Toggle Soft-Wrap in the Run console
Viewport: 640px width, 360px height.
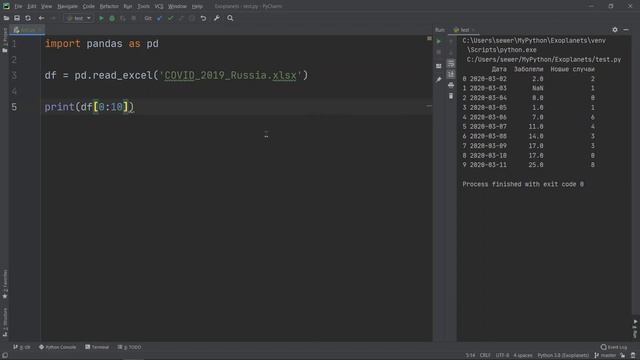451,63
